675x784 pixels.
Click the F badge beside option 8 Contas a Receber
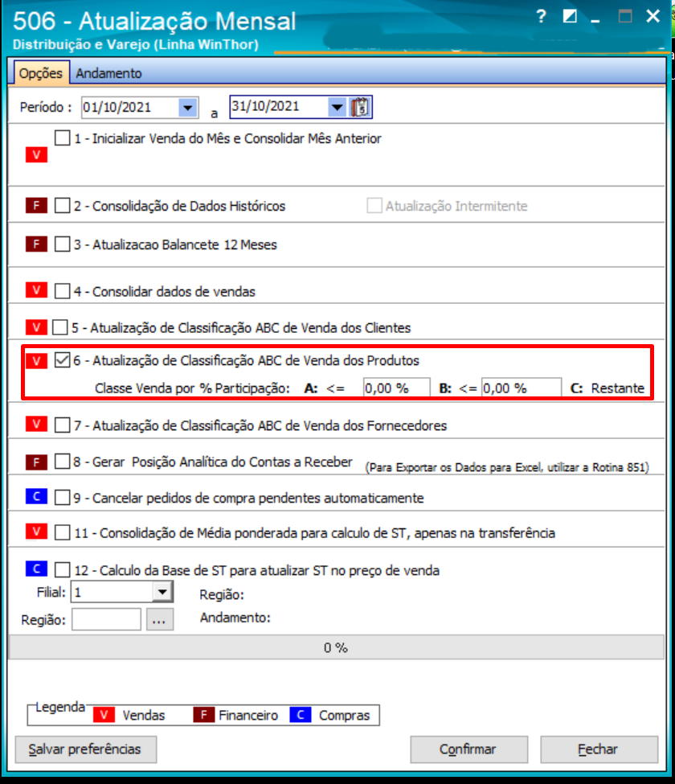36,462
